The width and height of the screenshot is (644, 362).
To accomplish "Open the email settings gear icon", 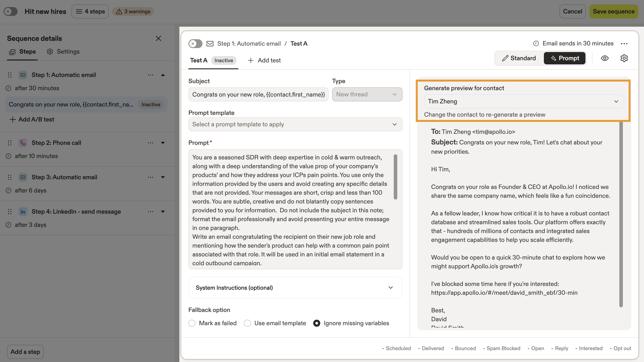I will click(x=624, y=58).
